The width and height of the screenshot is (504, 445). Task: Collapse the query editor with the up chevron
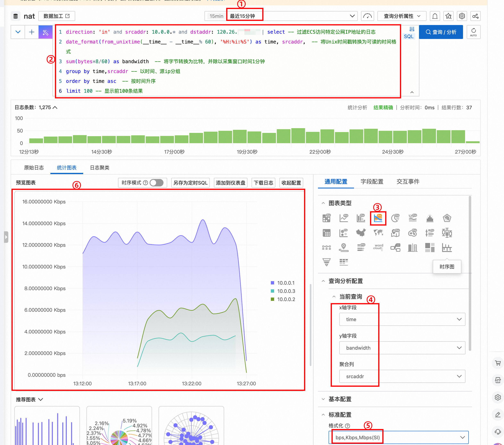click(412, 92)
